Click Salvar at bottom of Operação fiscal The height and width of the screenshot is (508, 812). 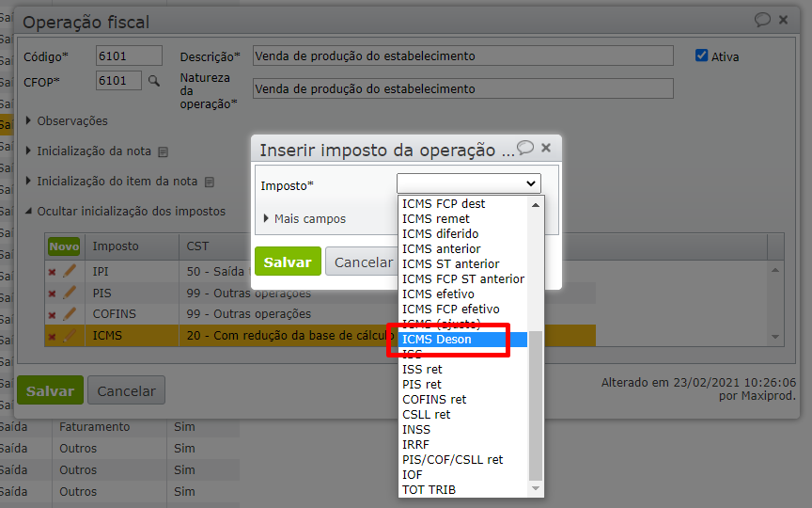click(x=50, y=390)
